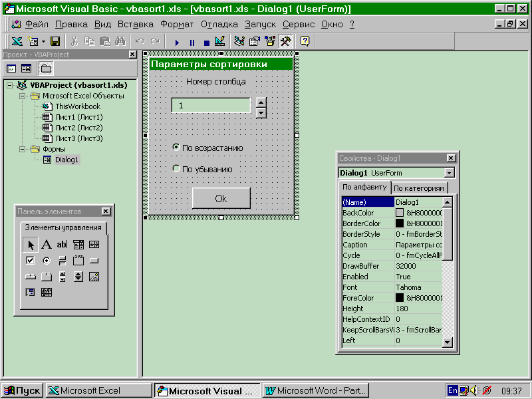Switch to the 'По категориям' tab in Properties
Screen dimensions: 532x399
[419, 188]
